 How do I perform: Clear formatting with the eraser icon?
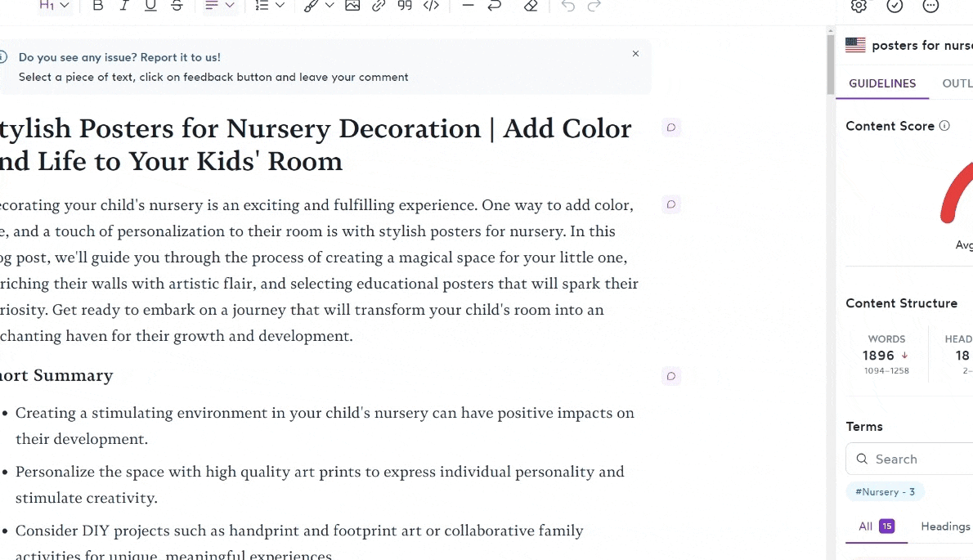(x=531, y=6)
